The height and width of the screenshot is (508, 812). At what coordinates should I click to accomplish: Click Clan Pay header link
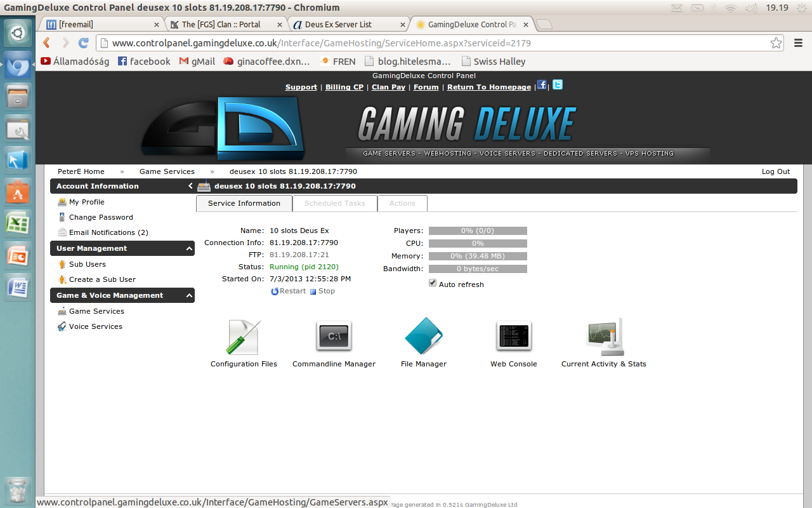coord(388,87)
